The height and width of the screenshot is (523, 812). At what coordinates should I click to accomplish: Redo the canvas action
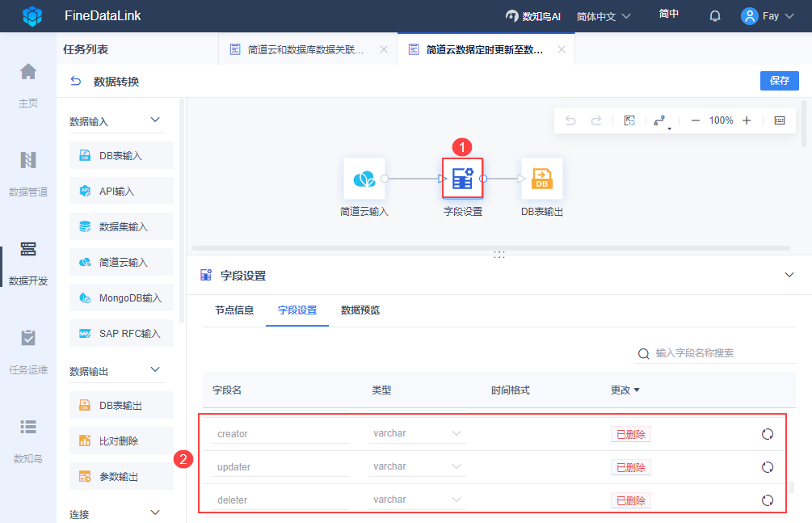click(x=596, y=120)
